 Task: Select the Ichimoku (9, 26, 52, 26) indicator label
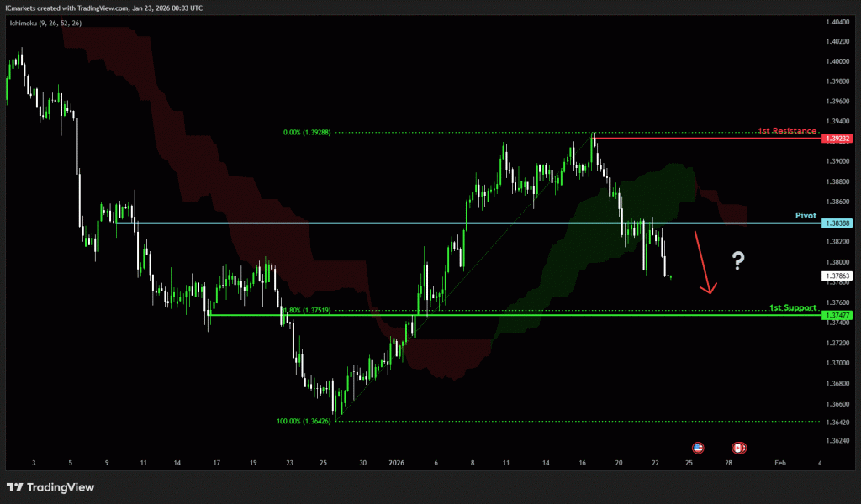click(x=46, y=22)
